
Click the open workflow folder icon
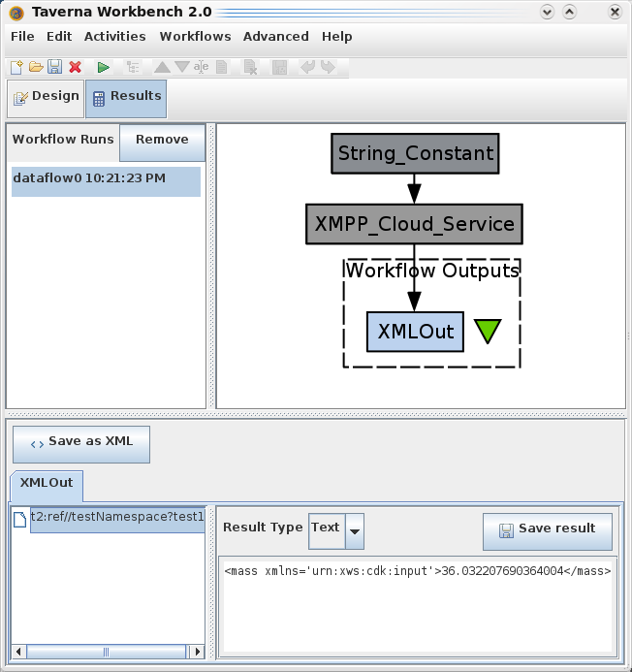click(x=36, y=67)
